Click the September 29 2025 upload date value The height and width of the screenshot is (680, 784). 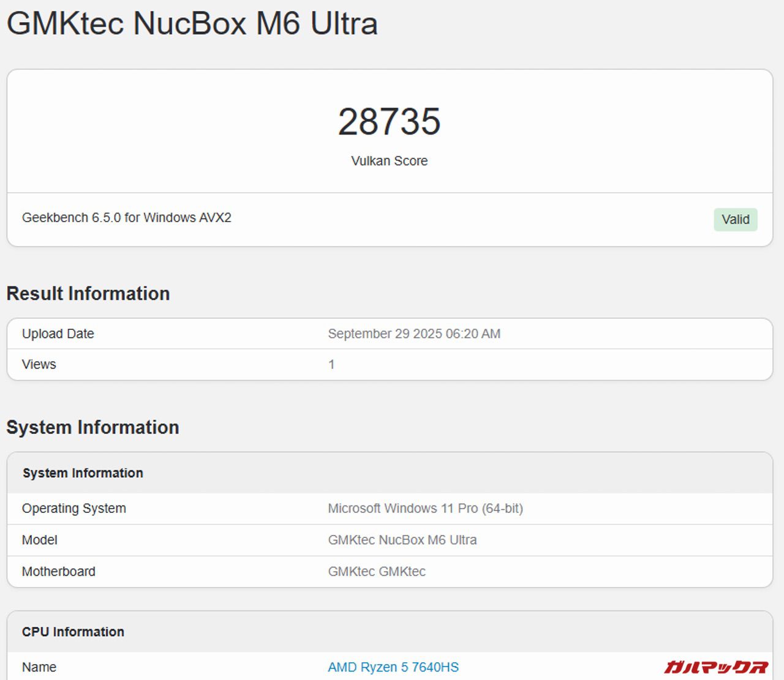point(414,334)
